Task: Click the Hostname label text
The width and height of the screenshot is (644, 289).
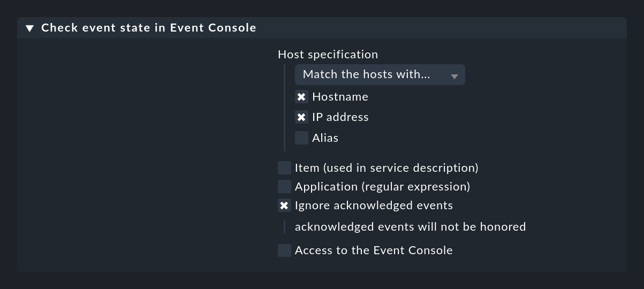Action: [340, 97]
